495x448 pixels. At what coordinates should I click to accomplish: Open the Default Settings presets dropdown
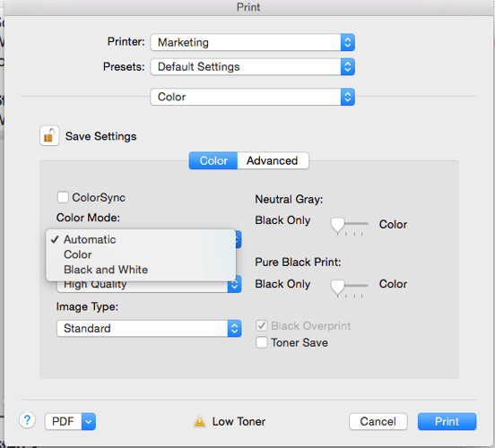coord(253,66)
